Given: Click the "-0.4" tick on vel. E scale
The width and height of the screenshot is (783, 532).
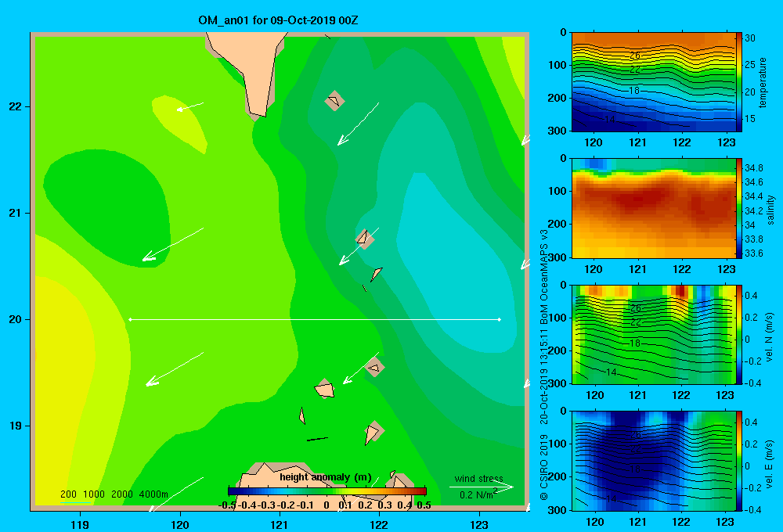Looking at the screenshot, I should [753, 509].
